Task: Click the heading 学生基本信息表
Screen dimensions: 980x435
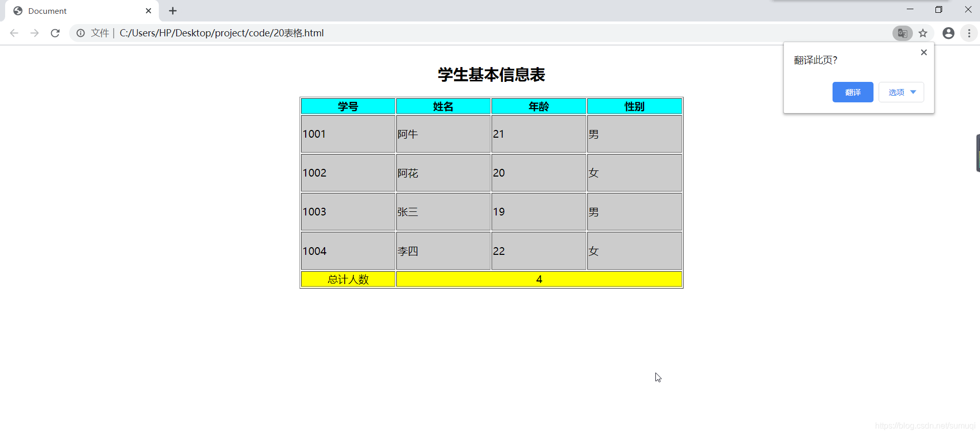Action: [492, 75]
